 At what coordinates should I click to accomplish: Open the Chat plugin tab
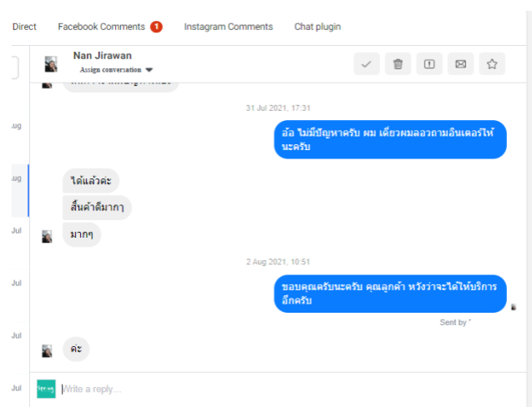[318, 27]
